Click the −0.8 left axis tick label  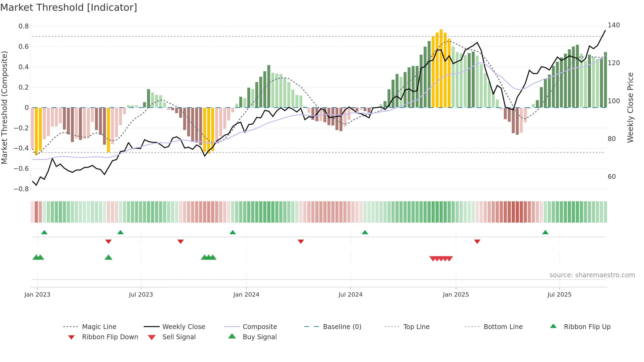(21, 189)
